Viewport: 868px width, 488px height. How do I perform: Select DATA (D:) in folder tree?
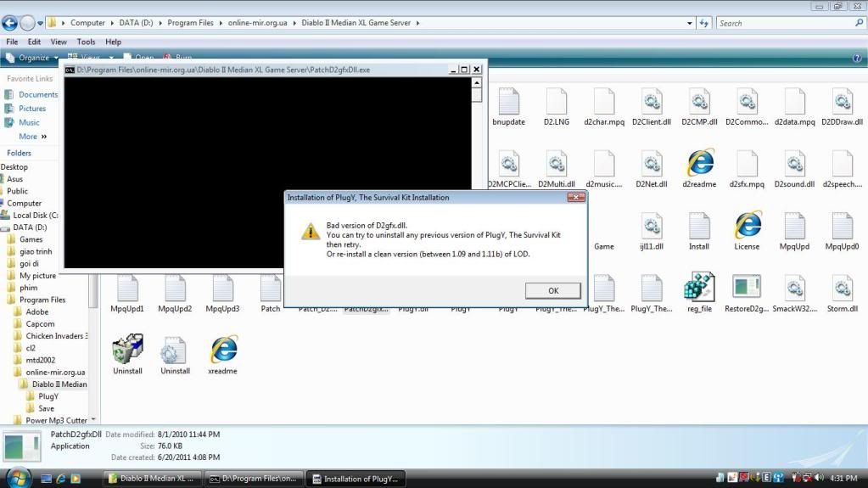pos(30,227)
